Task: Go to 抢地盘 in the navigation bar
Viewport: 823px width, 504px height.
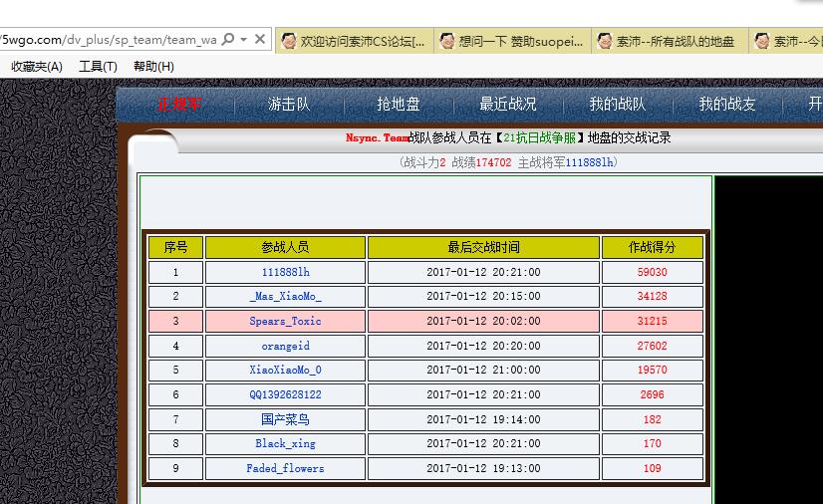Action: tap(399, 105)
